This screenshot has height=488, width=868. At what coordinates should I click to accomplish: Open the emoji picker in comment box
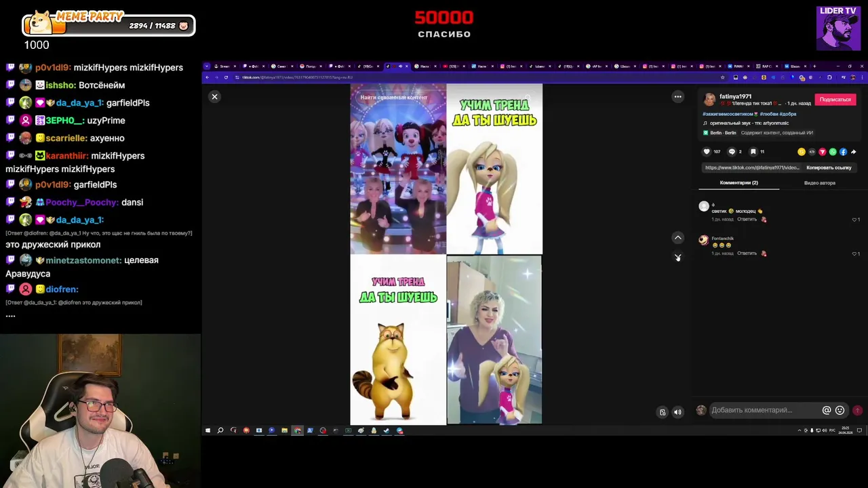point(840,410)
